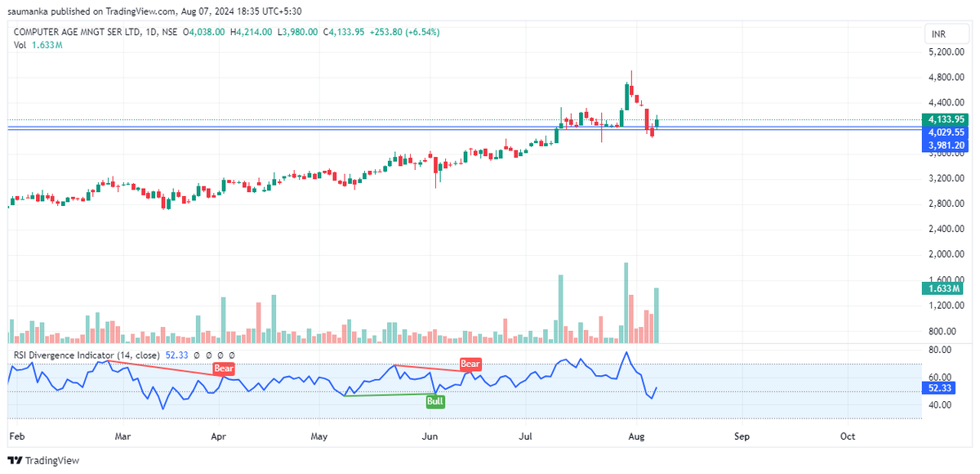Click the 60.00 RSI axis label
This screenshot has height=474, width=980.
[941, 378]
